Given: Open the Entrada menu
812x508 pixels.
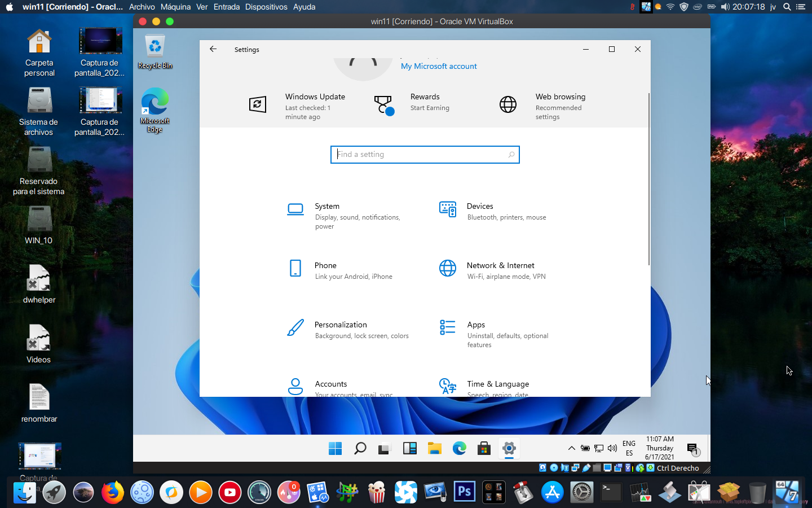Looking at the screenshot, I should 226,7.
